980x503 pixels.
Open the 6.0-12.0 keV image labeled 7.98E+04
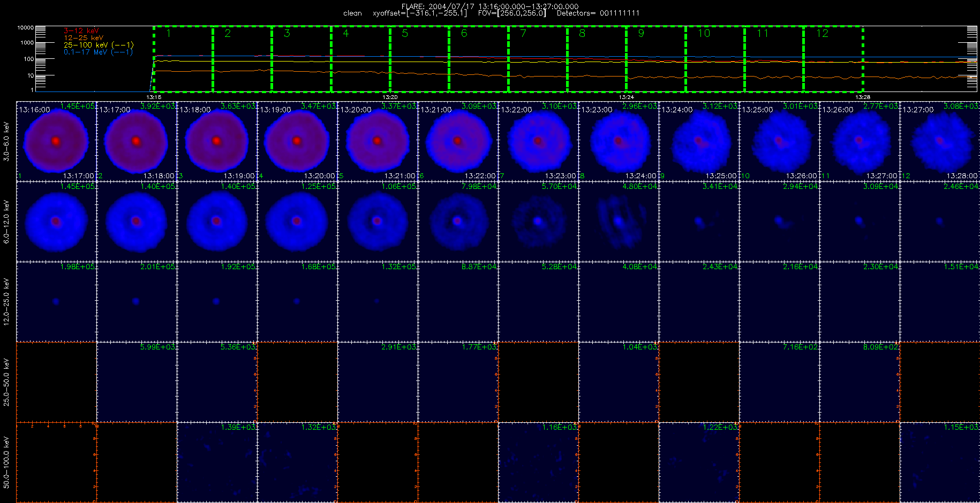point(458,222)
